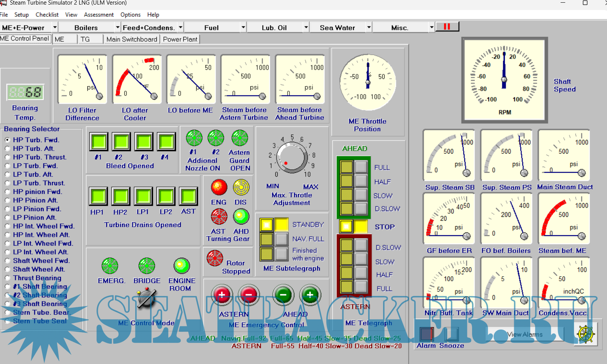Screen dimensions: 607x364
Task: Expand the Sea Water dropdown
Action: click(368, 28)
